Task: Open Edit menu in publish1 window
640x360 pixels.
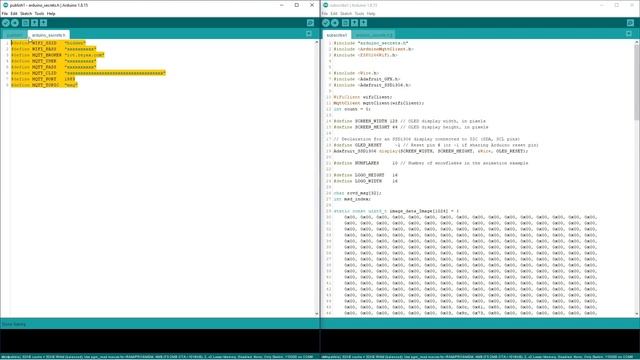Action: click(x=14, y=13)
